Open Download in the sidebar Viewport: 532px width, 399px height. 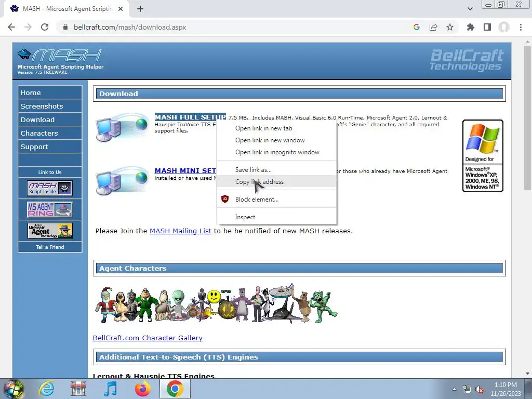coord(50,119)
